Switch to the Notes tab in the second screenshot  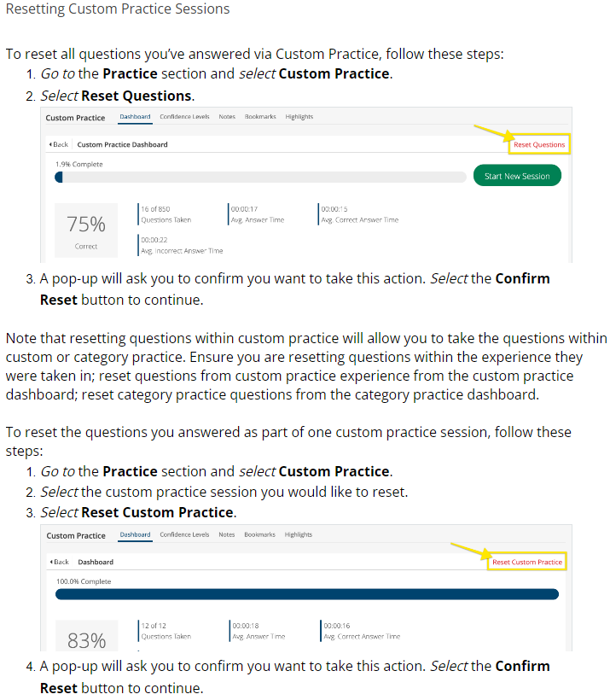227,534
